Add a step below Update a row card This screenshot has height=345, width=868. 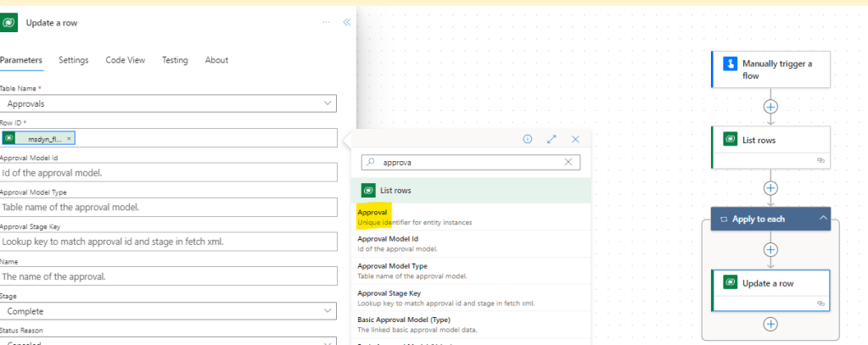770,324
